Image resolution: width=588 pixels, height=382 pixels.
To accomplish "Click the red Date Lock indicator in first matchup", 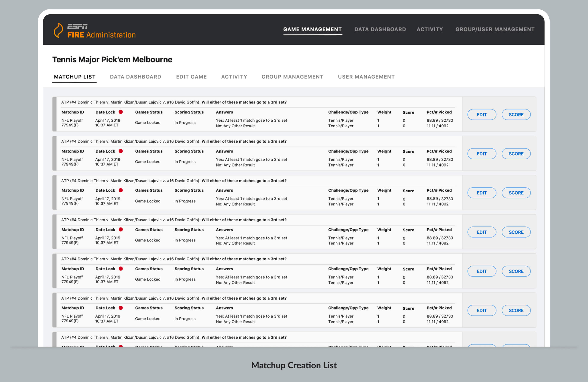I will click(121, 112).
